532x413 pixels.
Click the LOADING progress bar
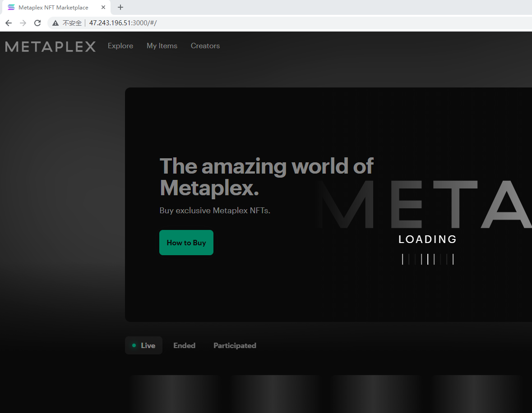pyautogui.click(x=427, y=259)
